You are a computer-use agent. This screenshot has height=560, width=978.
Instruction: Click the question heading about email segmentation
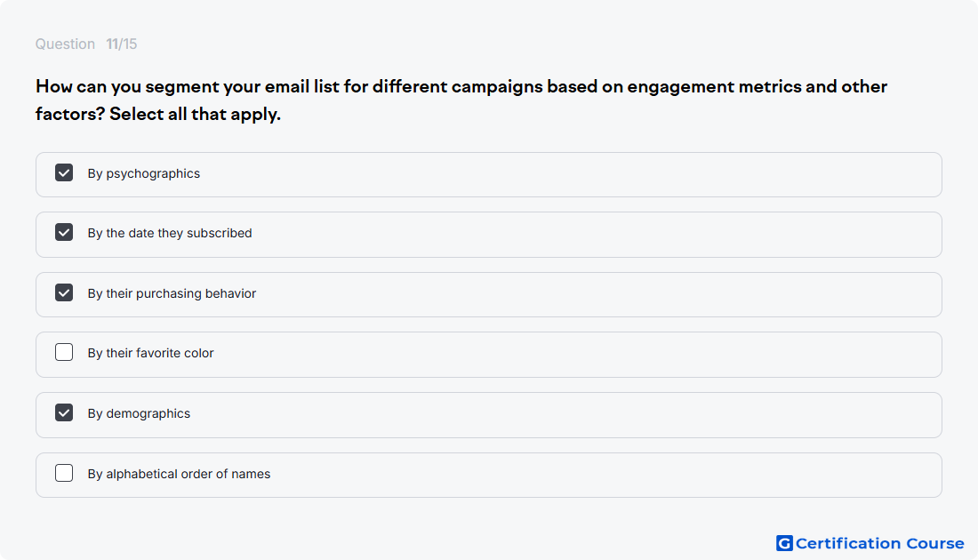pyautogui.click(x=461, y=100)
